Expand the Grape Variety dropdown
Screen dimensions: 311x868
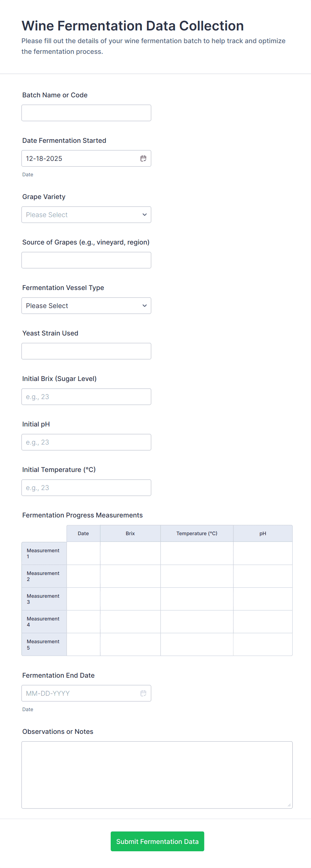86,215
